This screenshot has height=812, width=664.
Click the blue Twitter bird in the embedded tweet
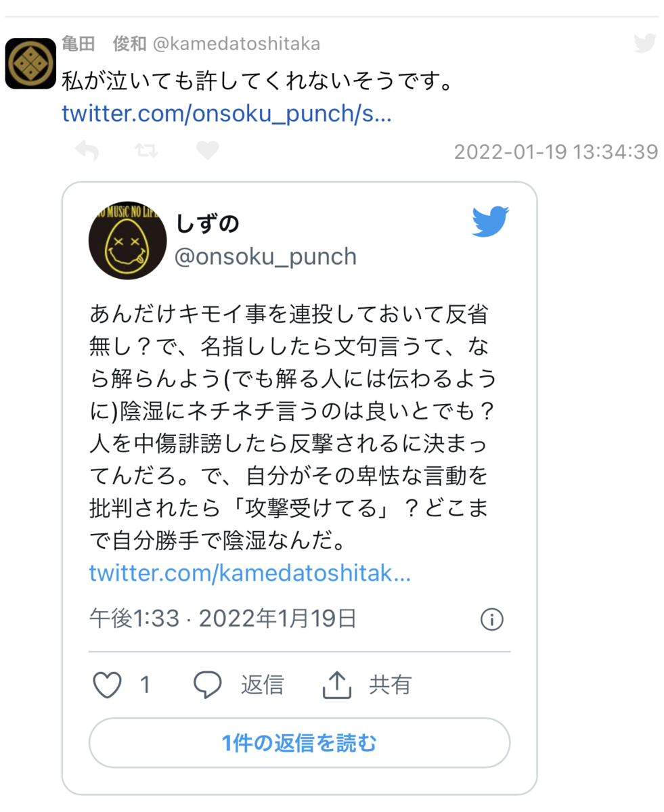point(490,222)
